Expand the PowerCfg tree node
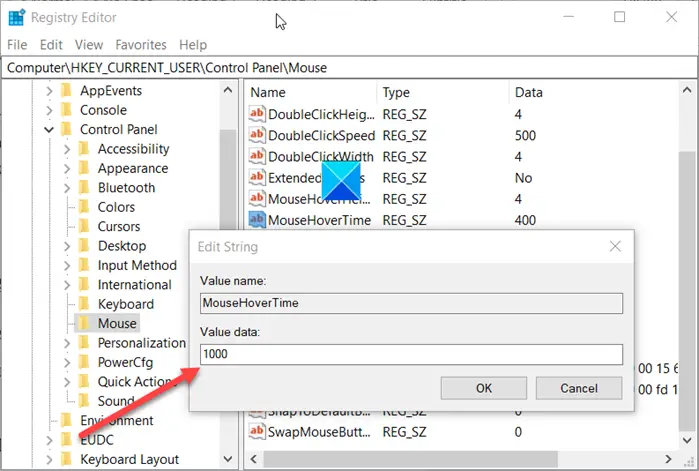This screenshot has height=471, width=699. point(67,362)
